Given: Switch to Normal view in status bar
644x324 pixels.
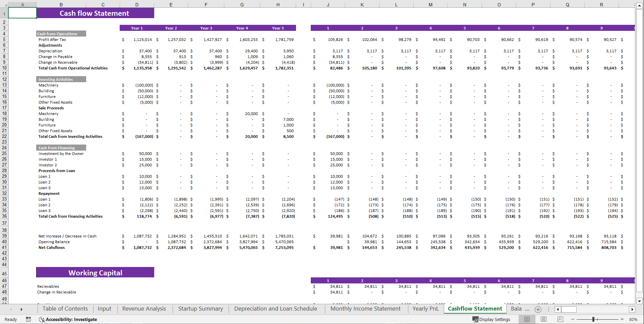Looking at the screenshot, I should (x=527, y=319).
